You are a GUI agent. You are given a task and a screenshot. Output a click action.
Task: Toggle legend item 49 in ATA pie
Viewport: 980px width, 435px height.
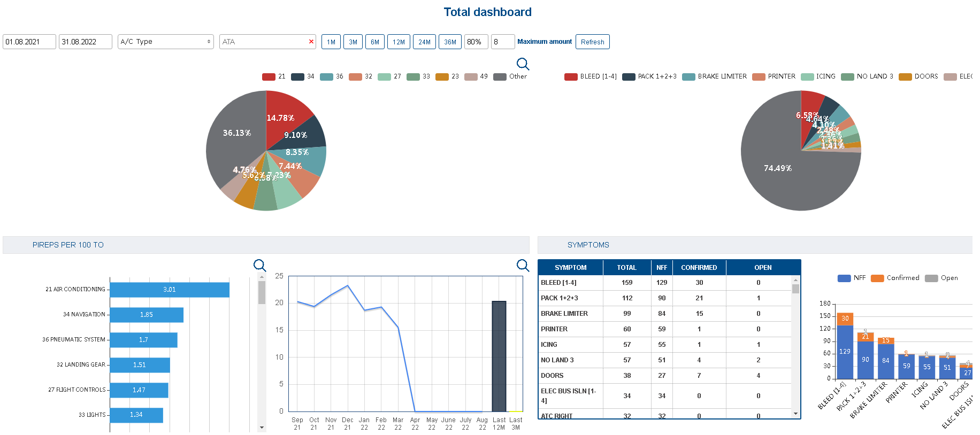pyautogui.click(x=476, y=76)
